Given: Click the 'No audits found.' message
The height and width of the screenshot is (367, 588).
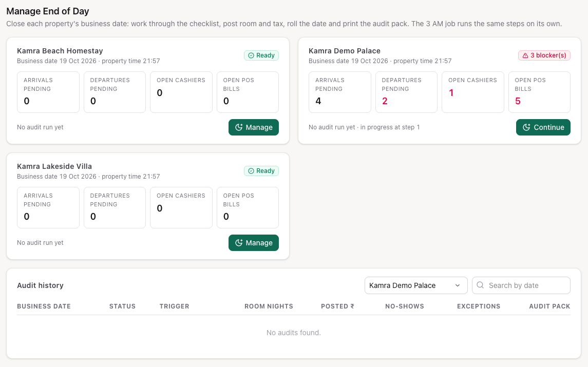Looking at the screenshot, I should click(294, 333).
